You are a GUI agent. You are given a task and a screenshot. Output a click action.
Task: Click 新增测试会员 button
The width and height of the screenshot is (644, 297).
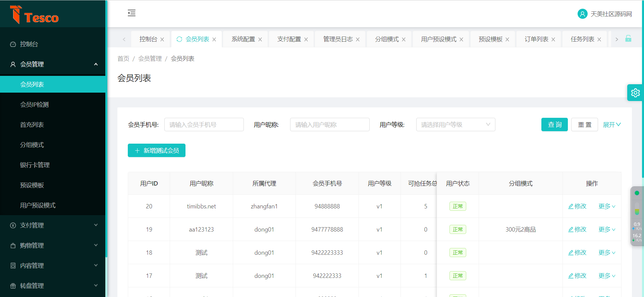point(157,150)
